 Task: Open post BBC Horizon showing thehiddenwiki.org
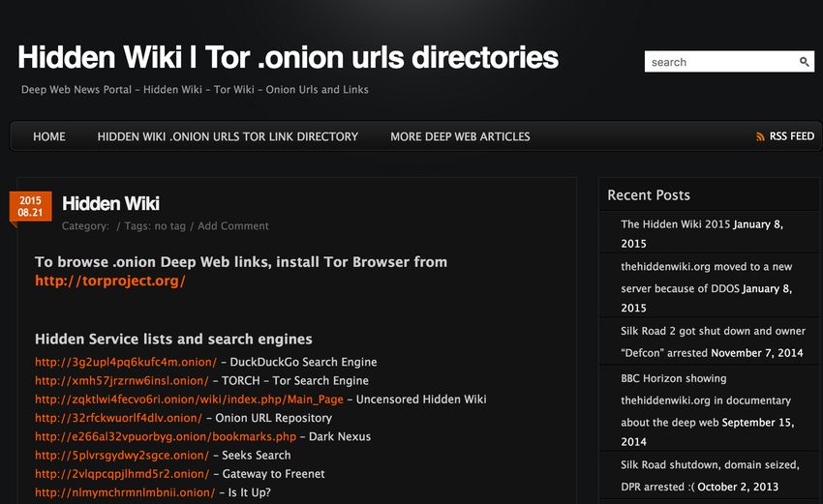(x=706, y=400)
